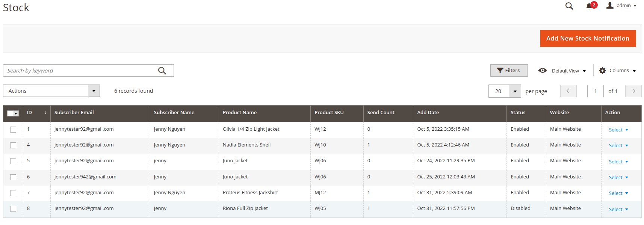
Task: Check the row with ID 7
Action: point(13,193)
